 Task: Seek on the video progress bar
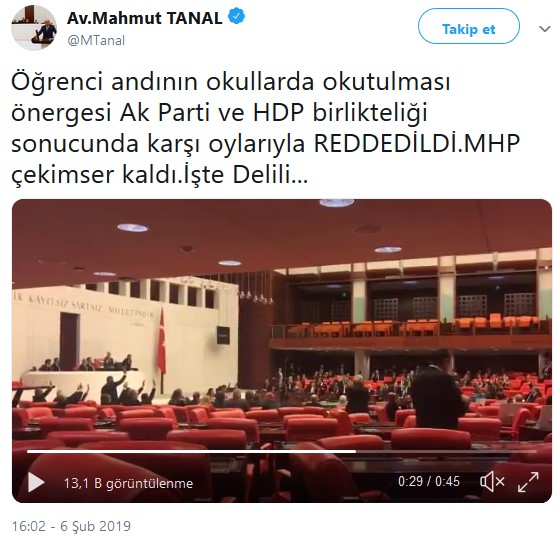(282, 452)
